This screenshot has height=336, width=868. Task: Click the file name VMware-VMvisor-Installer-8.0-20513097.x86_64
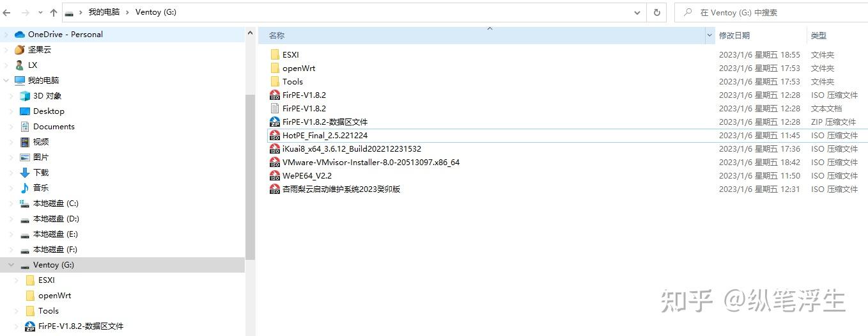coord(371,163)
